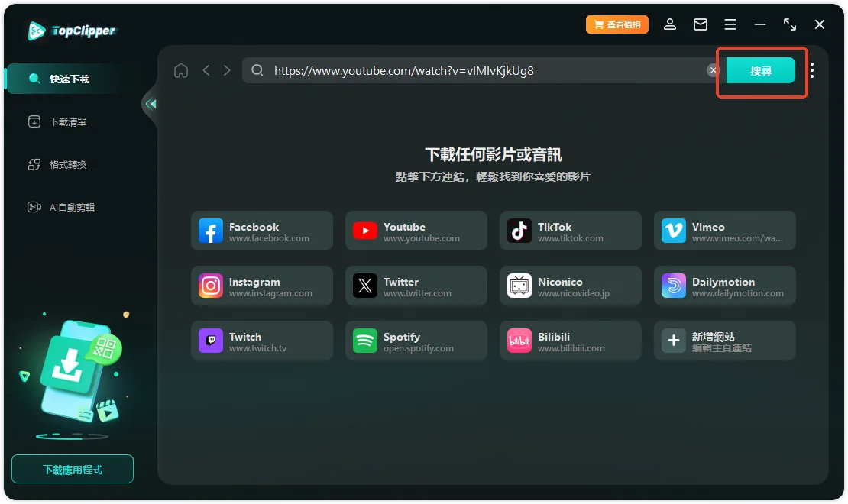The height and width of the screenshot is (504, 848).
Task: Focus the YouTube URL input field
Action: [x=481, y=70]
